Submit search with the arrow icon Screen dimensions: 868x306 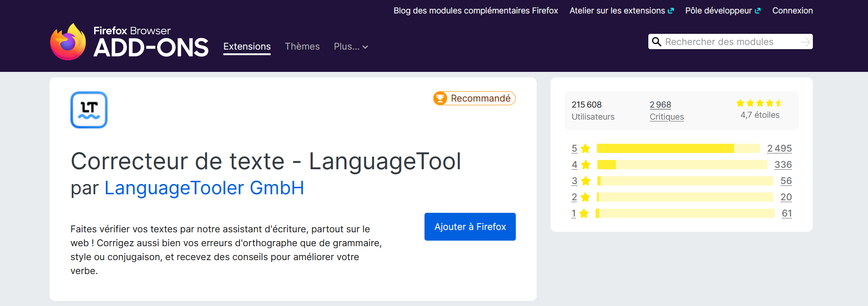806,42
